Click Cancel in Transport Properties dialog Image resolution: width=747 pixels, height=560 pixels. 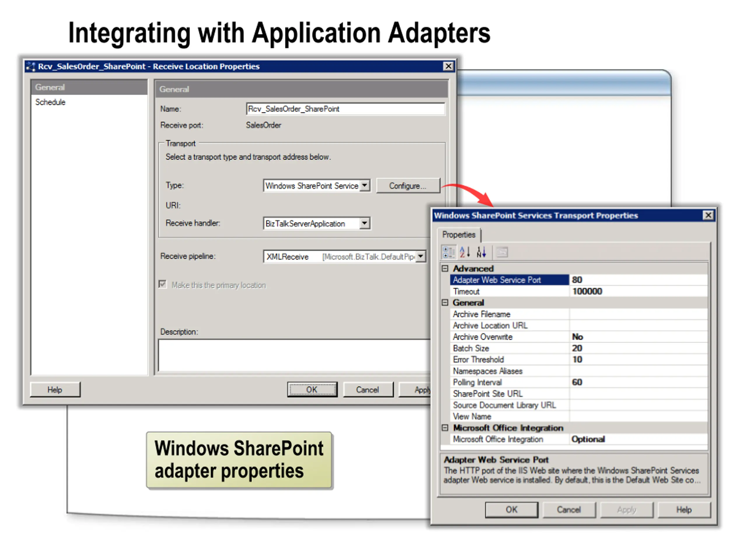coord(569,510)
